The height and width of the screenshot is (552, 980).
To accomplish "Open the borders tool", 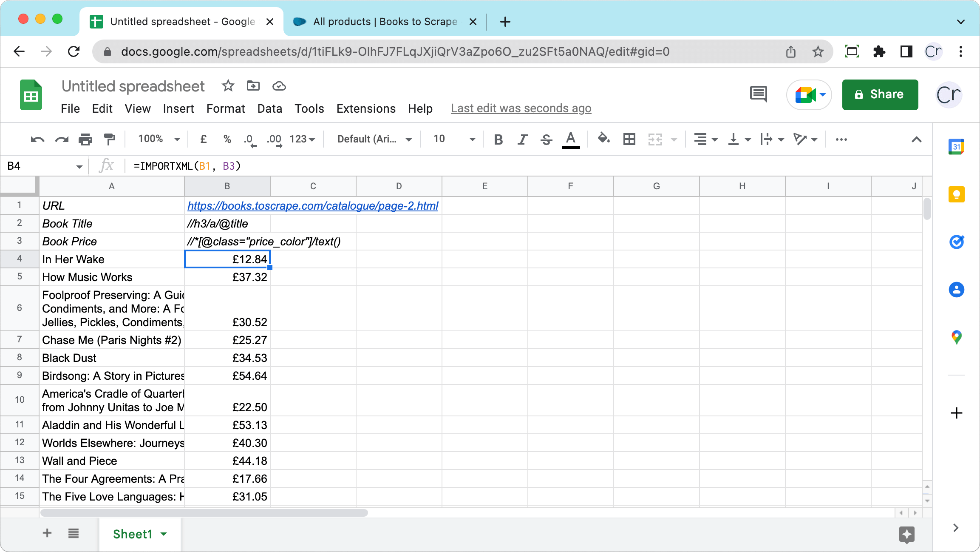I will (x=629, y=139).
